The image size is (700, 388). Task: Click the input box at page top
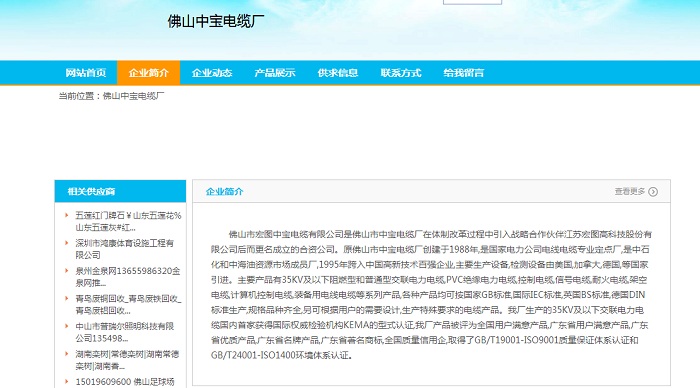[x=472, y=2]
